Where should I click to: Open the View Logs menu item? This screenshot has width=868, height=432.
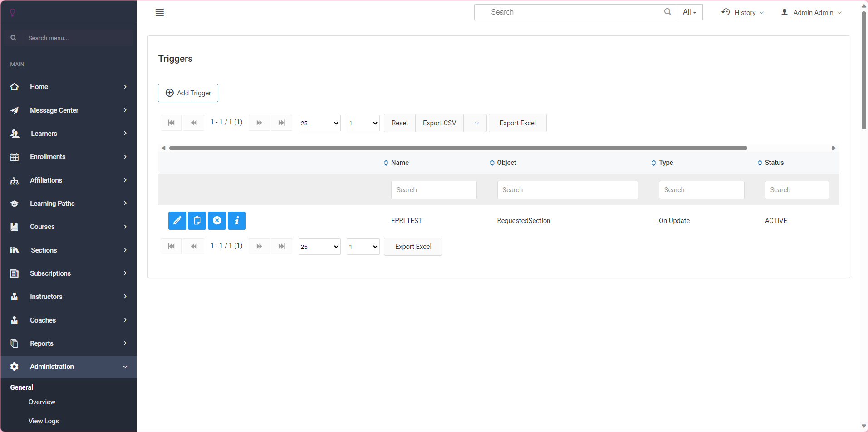[x=44, y=421]
